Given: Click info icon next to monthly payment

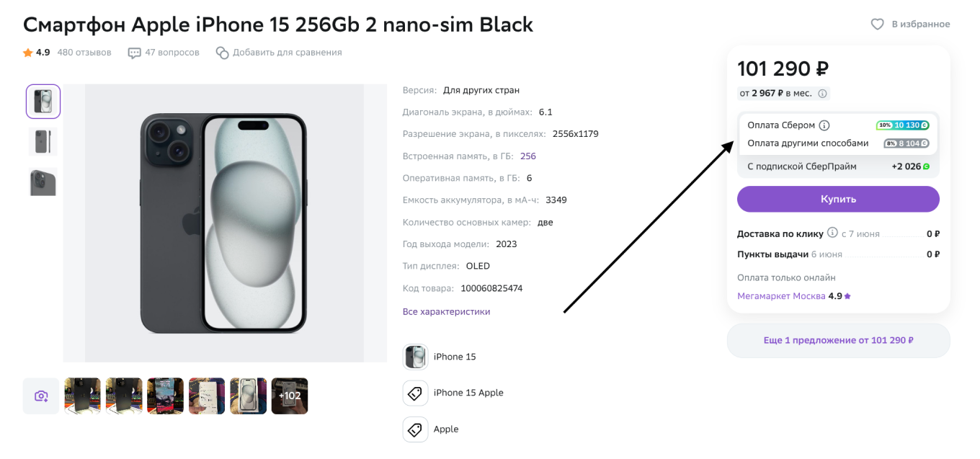Looking at the screenshot, I should coord(823,93).
